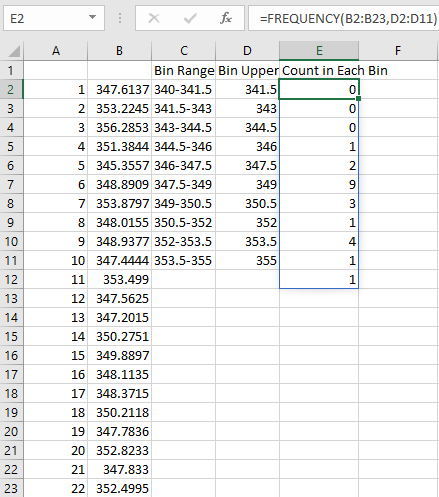Viewport: 439px width, 497px height.
Task: Click bin range cell '353.5-355'
Action: 184,260
